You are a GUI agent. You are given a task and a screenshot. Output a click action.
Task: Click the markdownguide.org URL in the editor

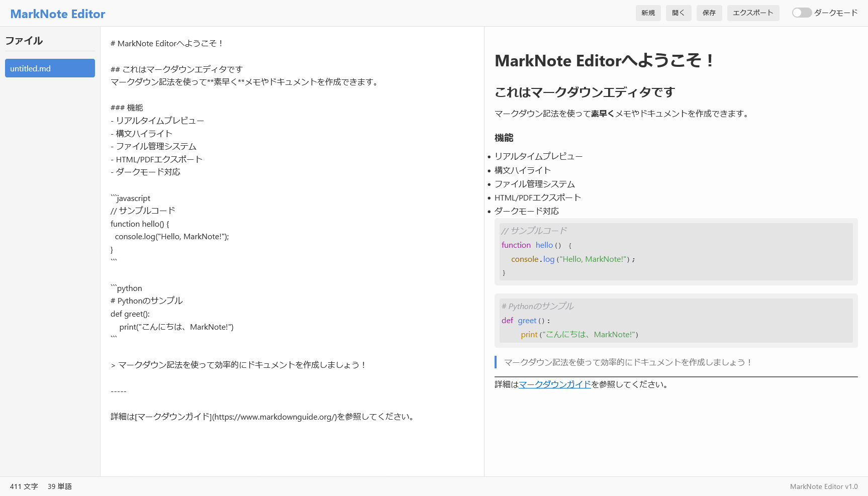coord(274,417)
